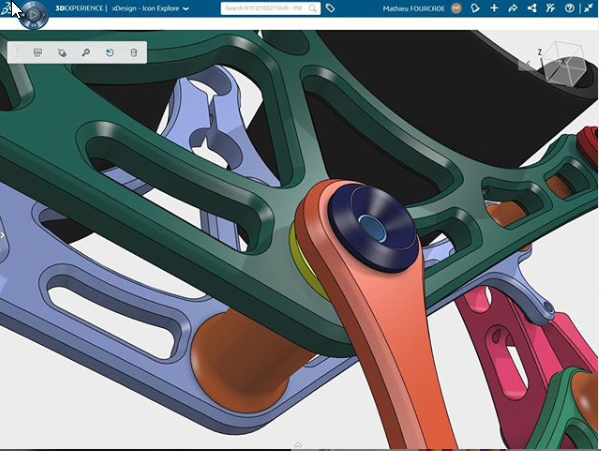The height and width of the screenshot is (451, 601).
Task: Open Mathieu FOURCADE user name
Action: click(x=414, y=8)
